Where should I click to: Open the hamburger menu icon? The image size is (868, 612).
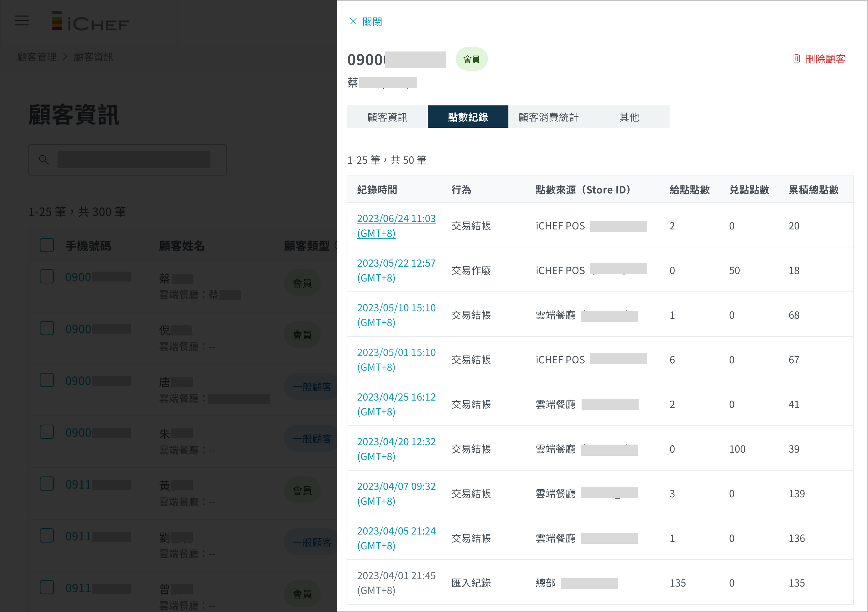pos(22,21)
